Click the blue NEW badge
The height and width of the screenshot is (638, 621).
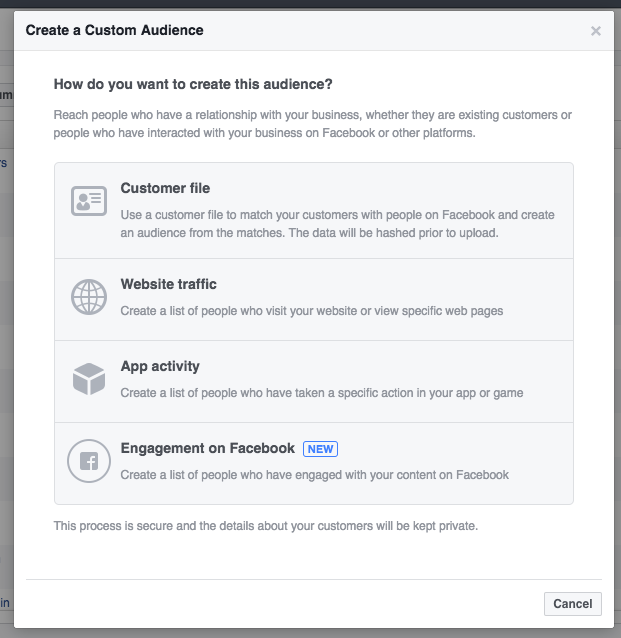coord(320,449)
